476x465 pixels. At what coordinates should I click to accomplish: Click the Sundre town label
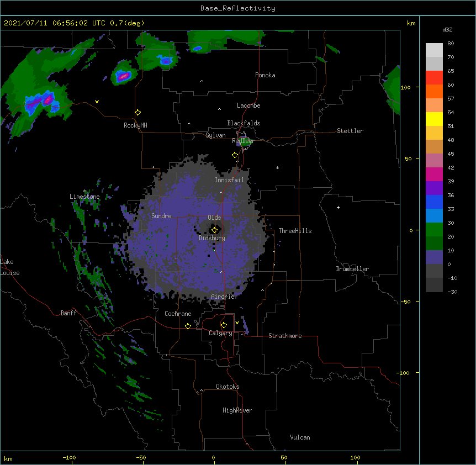click(x=161, y=216)
